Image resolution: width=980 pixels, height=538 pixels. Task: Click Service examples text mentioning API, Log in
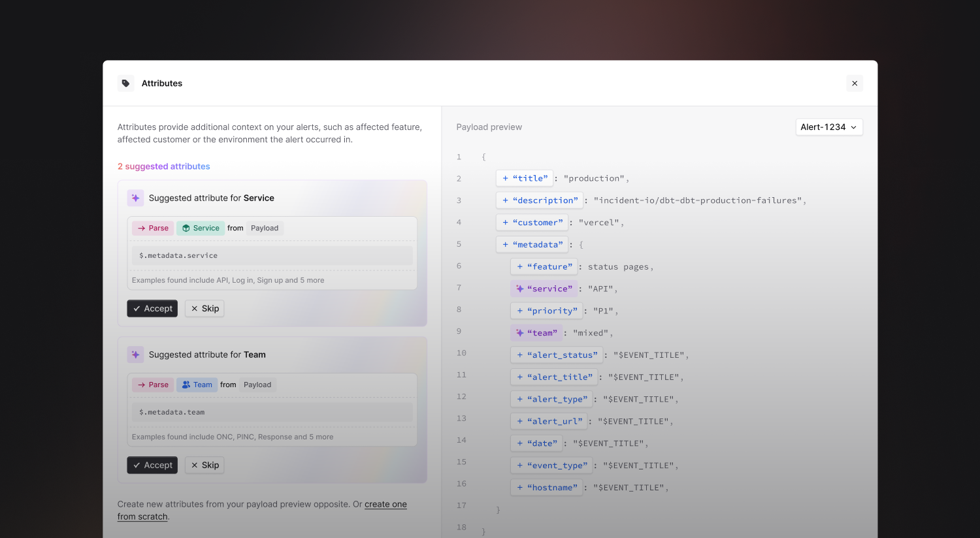228,280
